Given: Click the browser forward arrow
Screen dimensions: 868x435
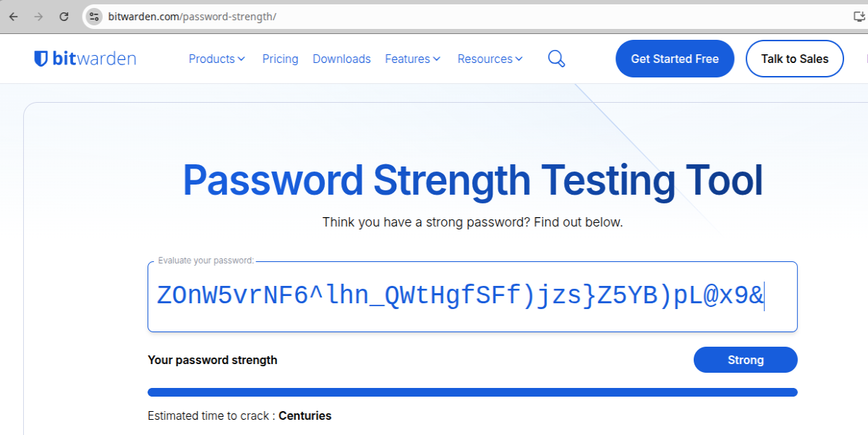Looking at the screenshot, I should click(x=38, y=16).
